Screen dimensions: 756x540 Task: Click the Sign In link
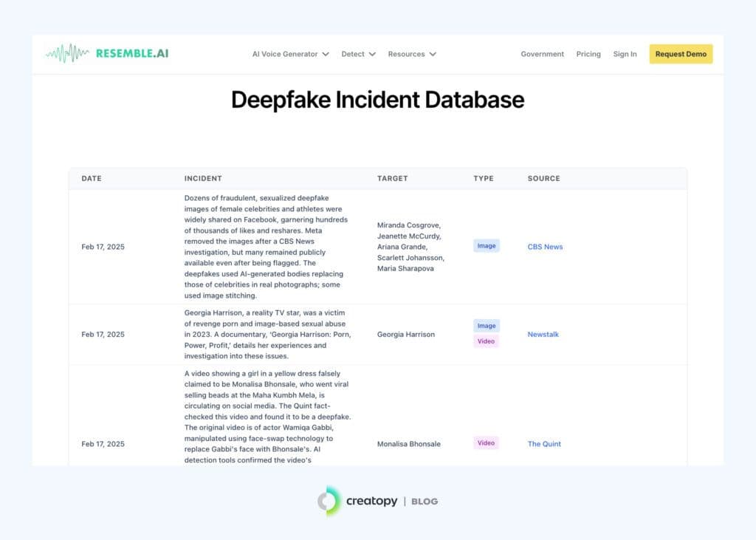(625, 54)
